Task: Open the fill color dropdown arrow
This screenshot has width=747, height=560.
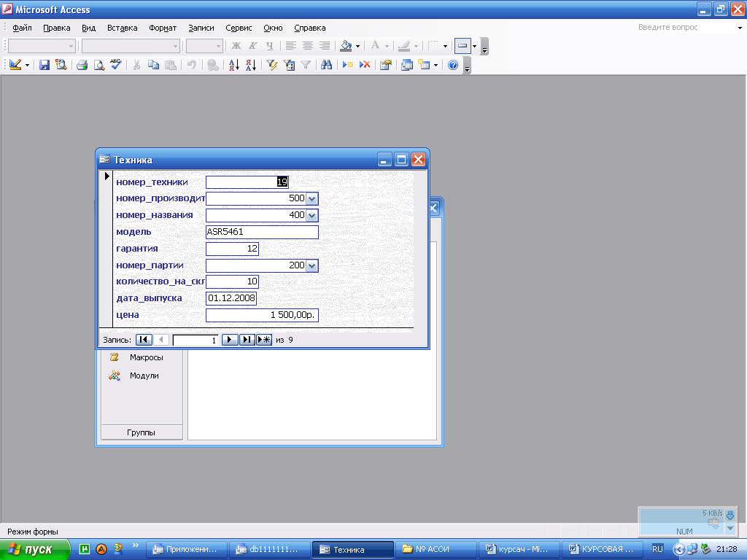Action: coord(357,46)
